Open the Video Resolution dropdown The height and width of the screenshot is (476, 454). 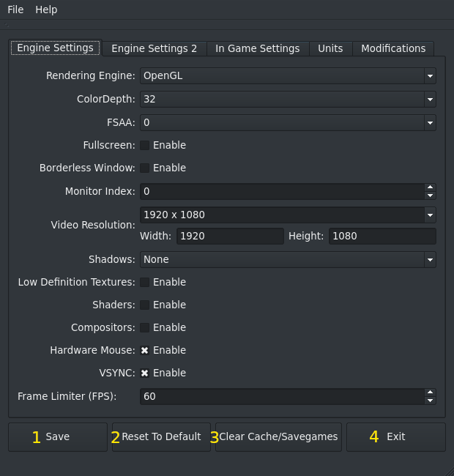(429, 215)
